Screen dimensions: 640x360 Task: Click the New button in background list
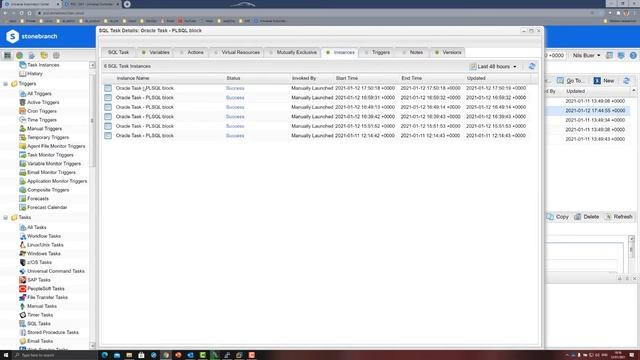tap(604, 81)
